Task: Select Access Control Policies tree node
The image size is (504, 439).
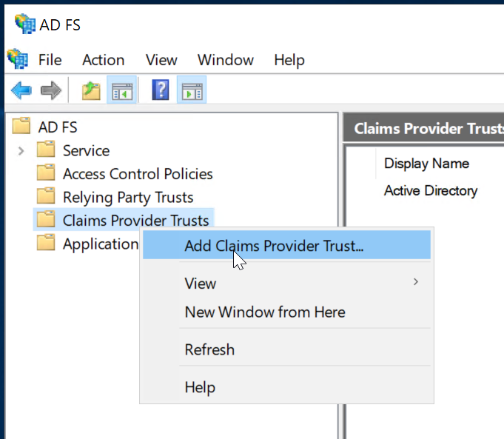Action: [x=138, y=174]
